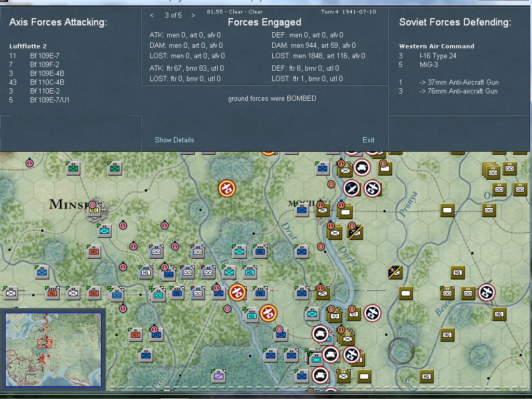Select the southernmost Soviet tank marker
This screenshot has height=399, width=532.
(320, 375)
